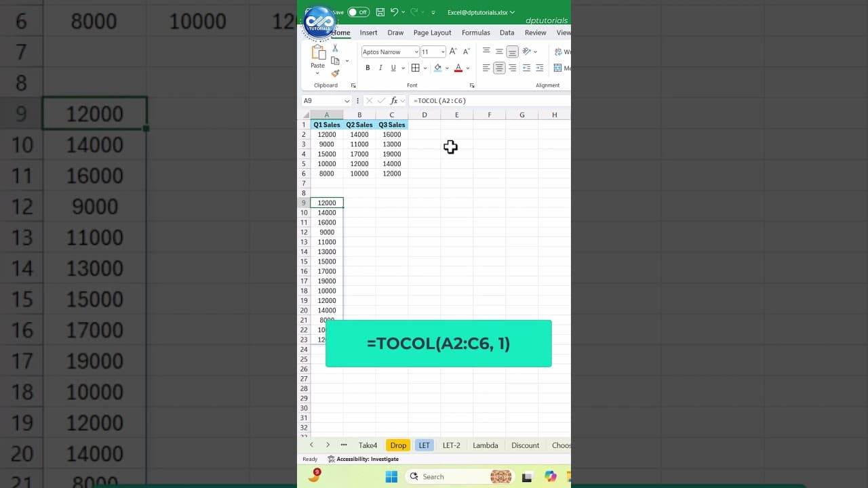Click the Increase Font Size icon

click(x=453, y=51)
